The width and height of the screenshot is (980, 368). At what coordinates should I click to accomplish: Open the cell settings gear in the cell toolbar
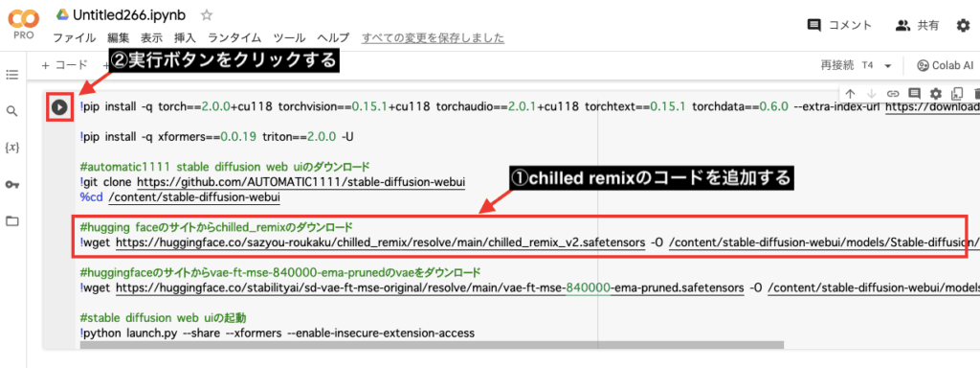point(936,94)
